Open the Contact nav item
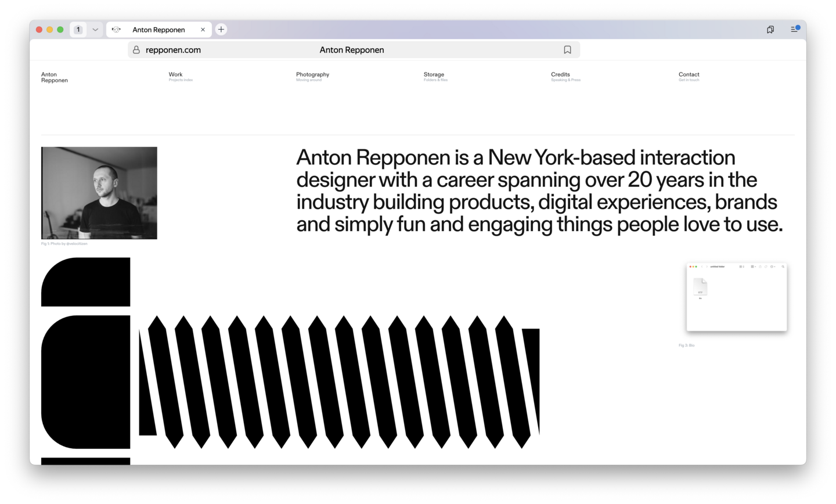The image size is (836, 504). (x=689, y=77)
